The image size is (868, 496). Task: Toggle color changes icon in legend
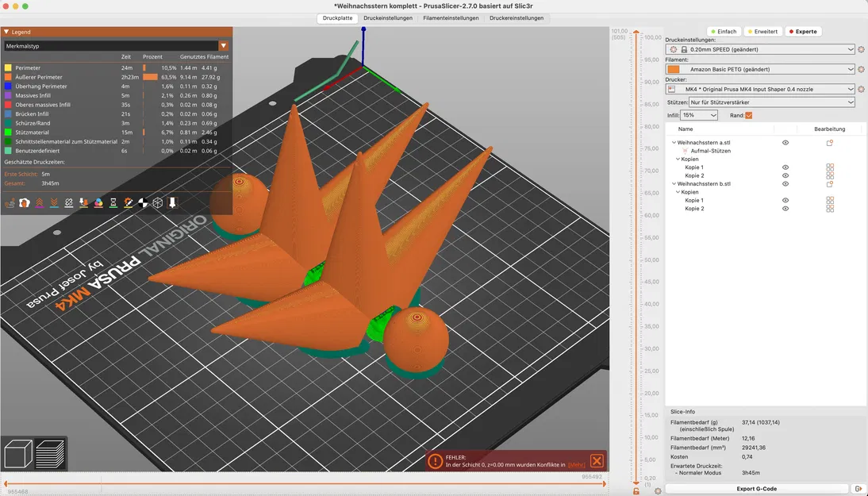98,203
